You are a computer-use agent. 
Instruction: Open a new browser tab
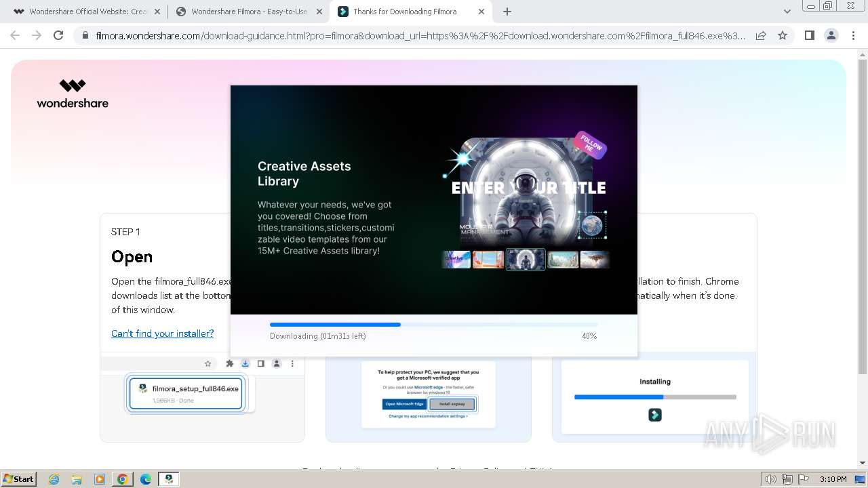click(507, 12)
